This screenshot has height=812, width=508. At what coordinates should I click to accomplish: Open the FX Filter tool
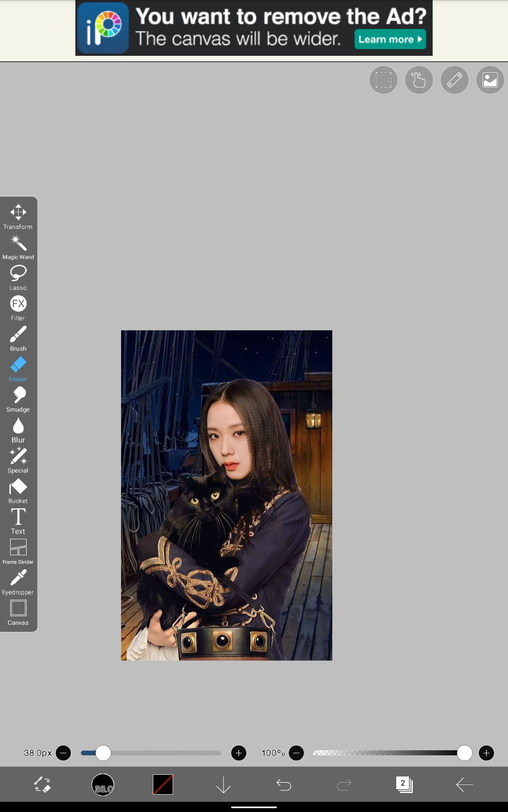[x=18, y=308]
